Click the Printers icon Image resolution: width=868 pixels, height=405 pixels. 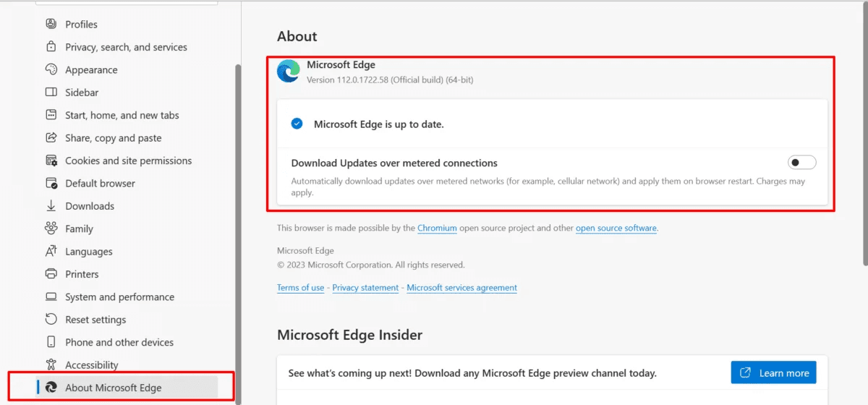click(x=51, y=274)
